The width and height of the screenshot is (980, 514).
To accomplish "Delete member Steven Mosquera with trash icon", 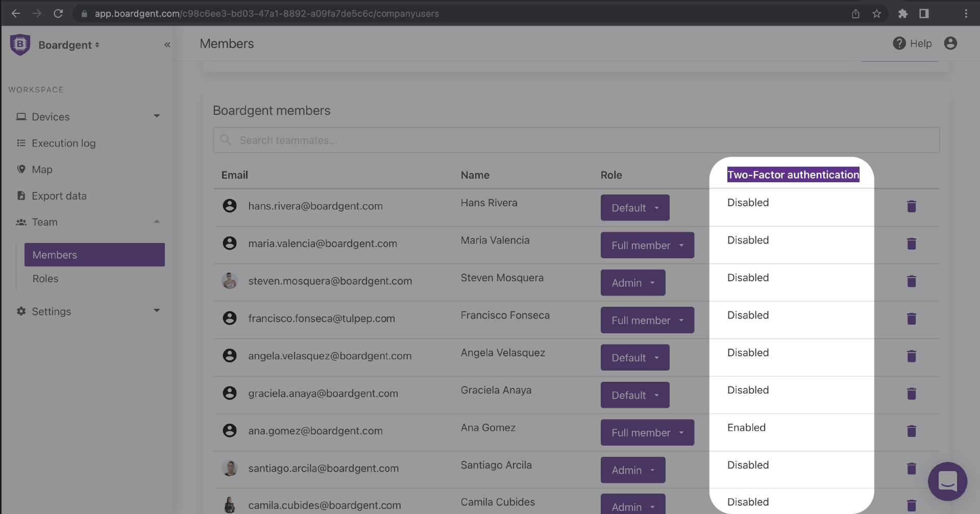I will 912,281.
